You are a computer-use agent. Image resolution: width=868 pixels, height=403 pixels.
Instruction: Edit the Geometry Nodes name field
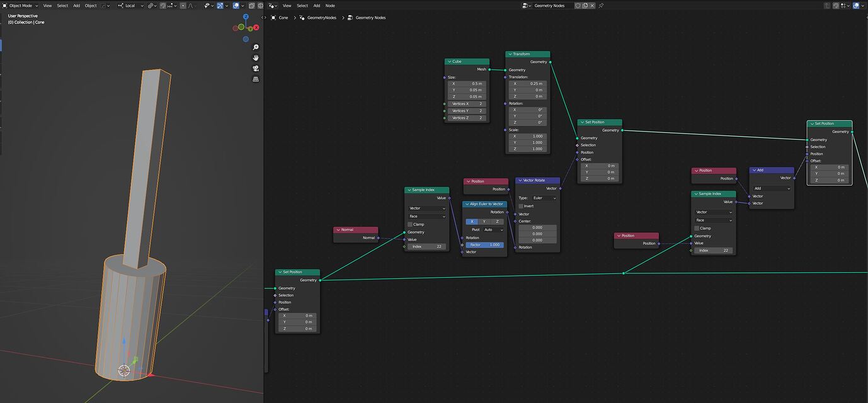coord(554,6)
